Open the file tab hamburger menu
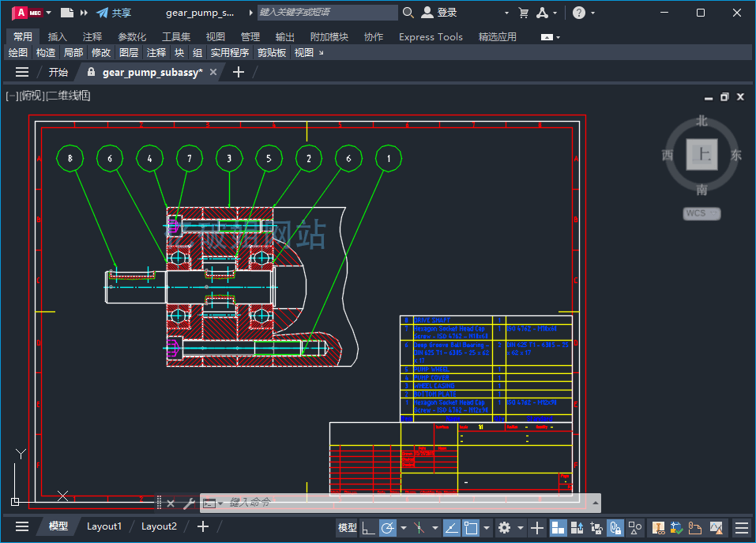This screenshot has height=543, width=756. (22, 73)
